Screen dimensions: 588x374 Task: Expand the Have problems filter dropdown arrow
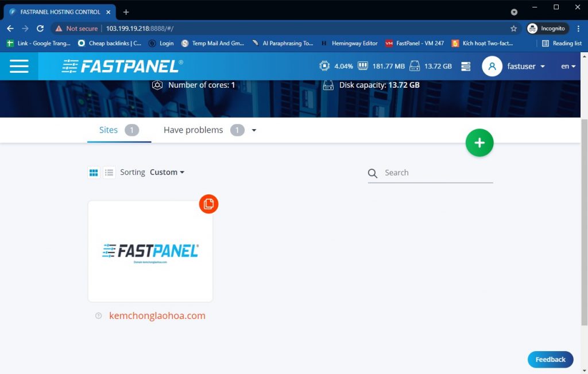point(254,130)
